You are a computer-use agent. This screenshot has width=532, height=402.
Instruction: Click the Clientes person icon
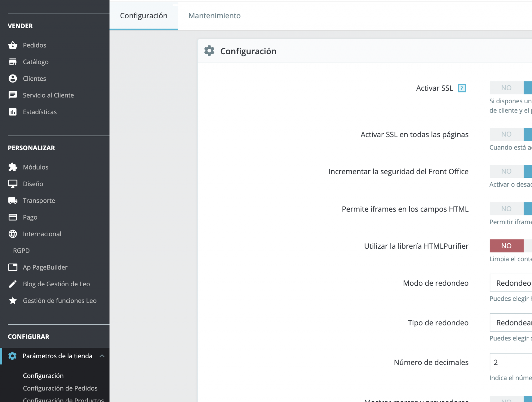13,79
